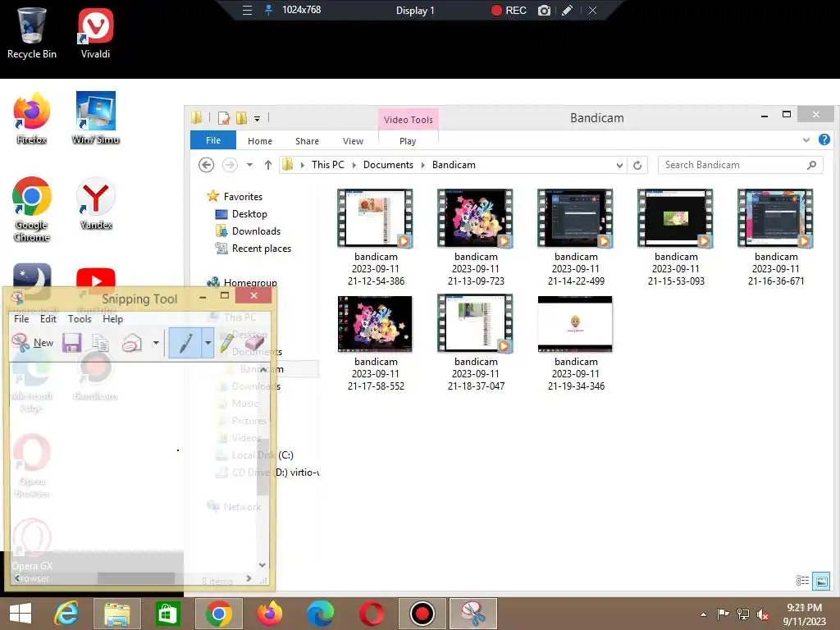Open Windows Store from taskbar

[x=167, y=614]
